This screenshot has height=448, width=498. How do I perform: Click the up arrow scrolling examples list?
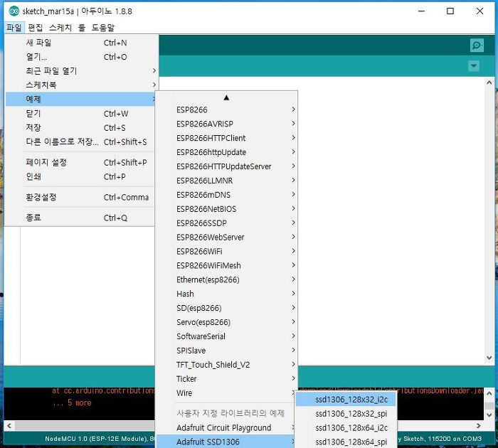click(226, 97)
